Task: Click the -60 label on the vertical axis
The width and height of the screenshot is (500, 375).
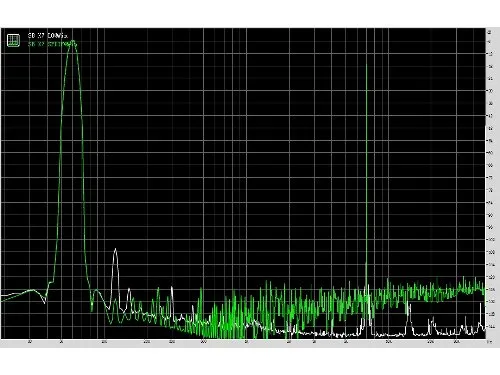Action: 490,153
